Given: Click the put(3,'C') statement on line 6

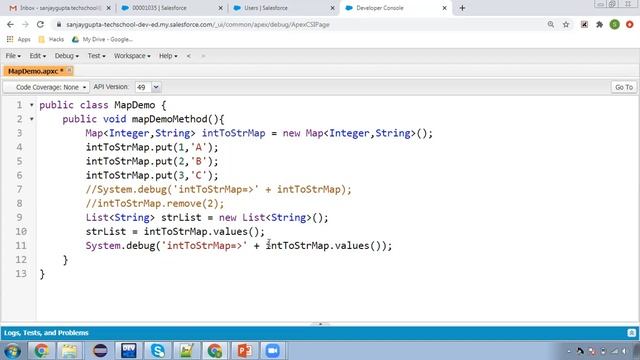Looking at the screenshot, I should 152,176.
